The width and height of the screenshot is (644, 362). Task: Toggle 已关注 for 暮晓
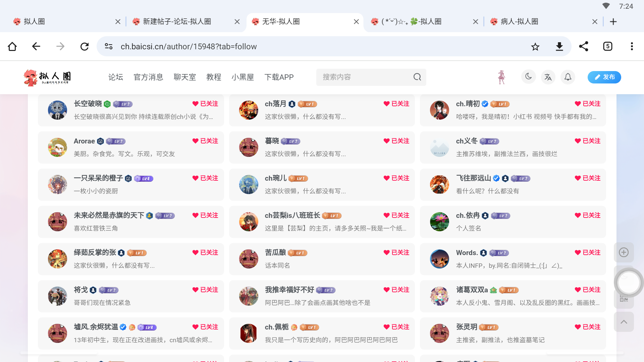(396, 141)
